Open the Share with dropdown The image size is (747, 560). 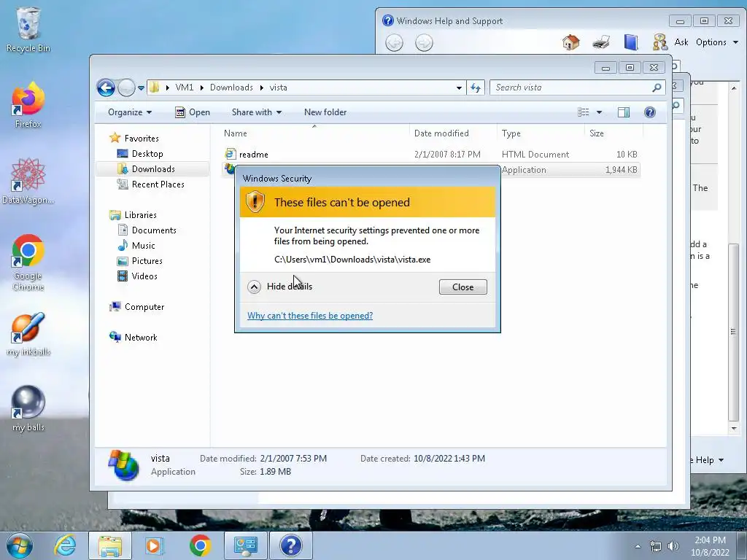pos(256,112)
